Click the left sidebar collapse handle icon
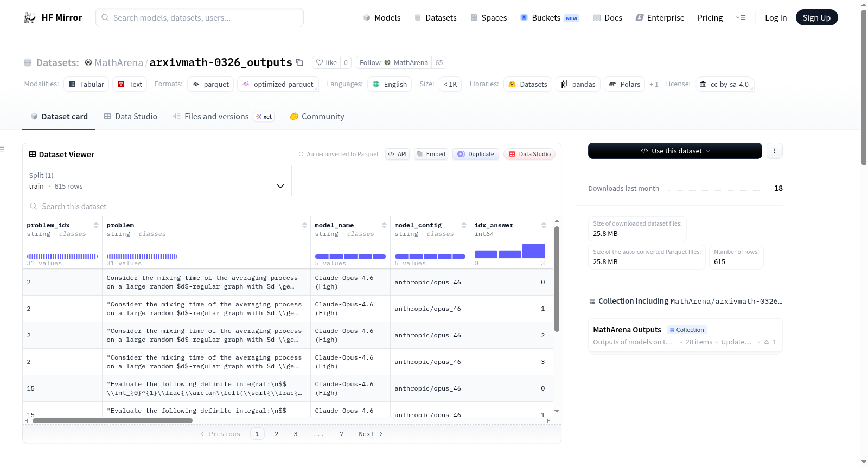Screen dimensions: 868x467 coord(2,149)
